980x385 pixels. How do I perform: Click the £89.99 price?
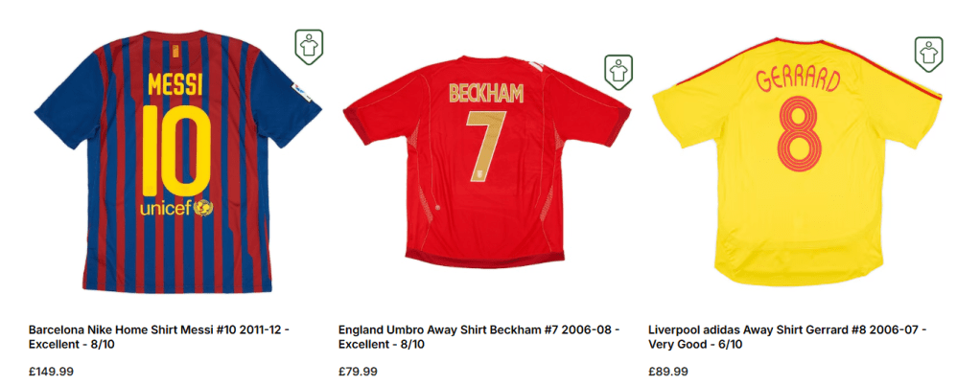point(668,372)
